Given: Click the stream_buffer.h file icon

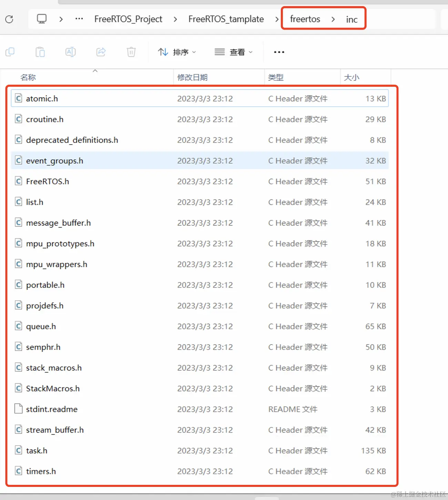Looking at the screenshot, I should (x=19, y=429).
